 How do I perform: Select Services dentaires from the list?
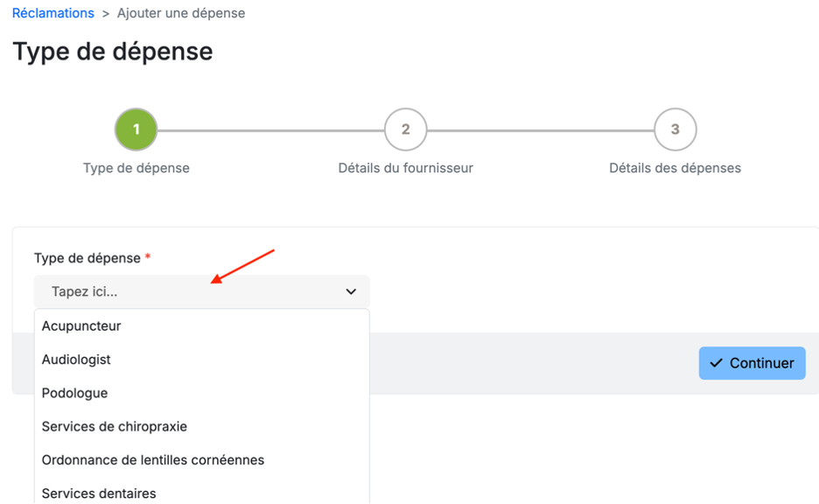click(x=99, y=493)
